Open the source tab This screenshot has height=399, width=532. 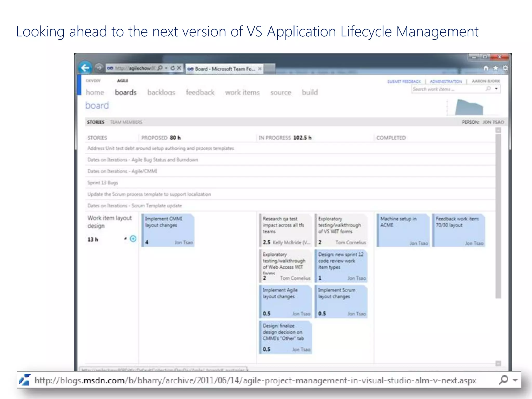coord(281,92)
